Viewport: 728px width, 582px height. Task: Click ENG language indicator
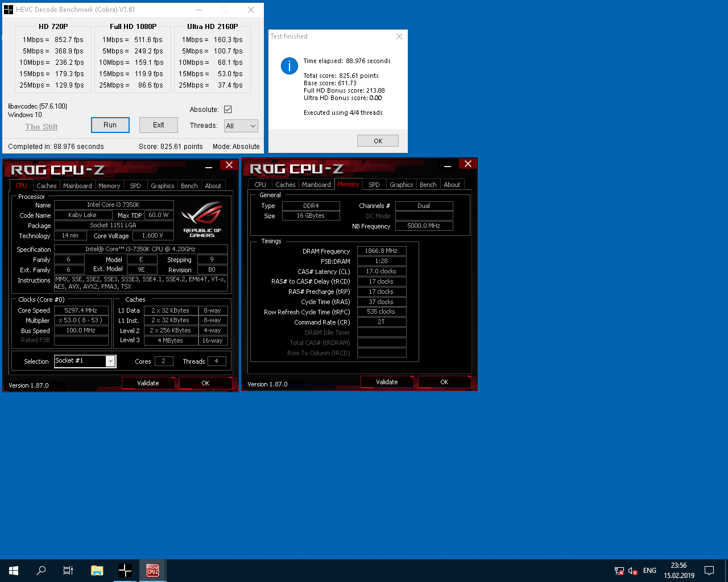point(650,571)
